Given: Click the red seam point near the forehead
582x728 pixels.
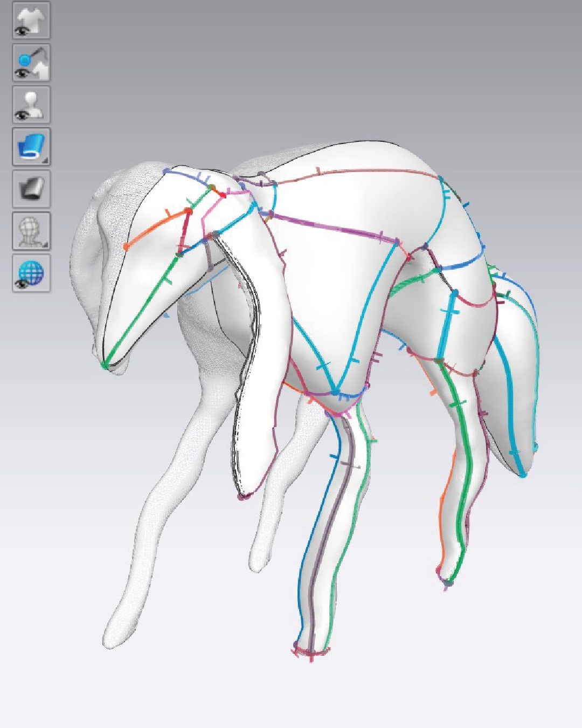Looking at the screenshot, I should [x=189, y=211].
